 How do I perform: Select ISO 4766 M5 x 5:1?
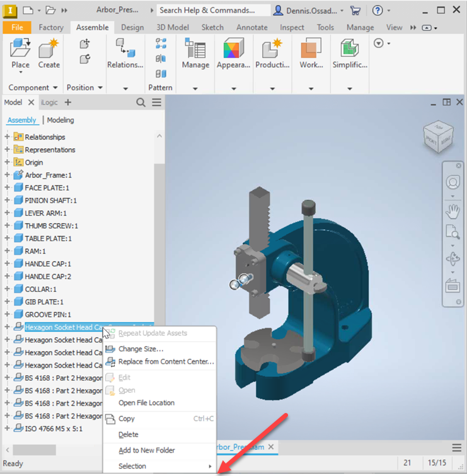coord(54,429)
